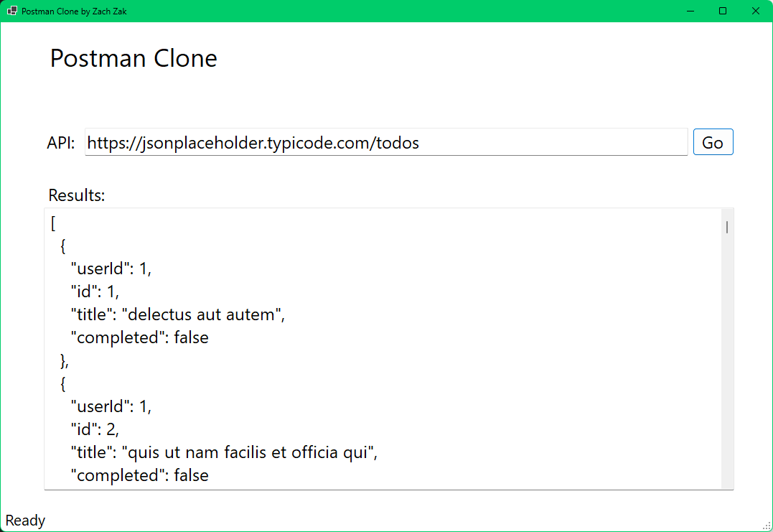Click the scrollbar thumb beside the results
Screen dimensions: 773x532
pyautogui.click(x=726, y=226)
